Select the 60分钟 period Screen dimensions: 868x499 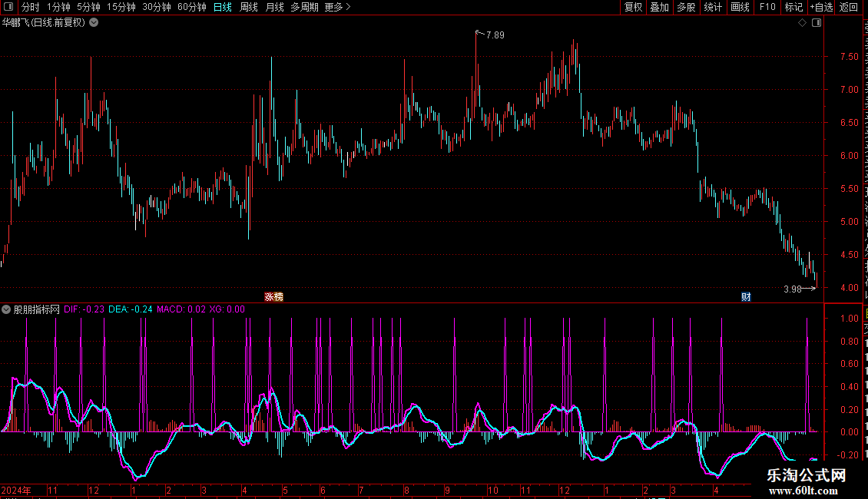pyautogui.click(x=192, y=7)
